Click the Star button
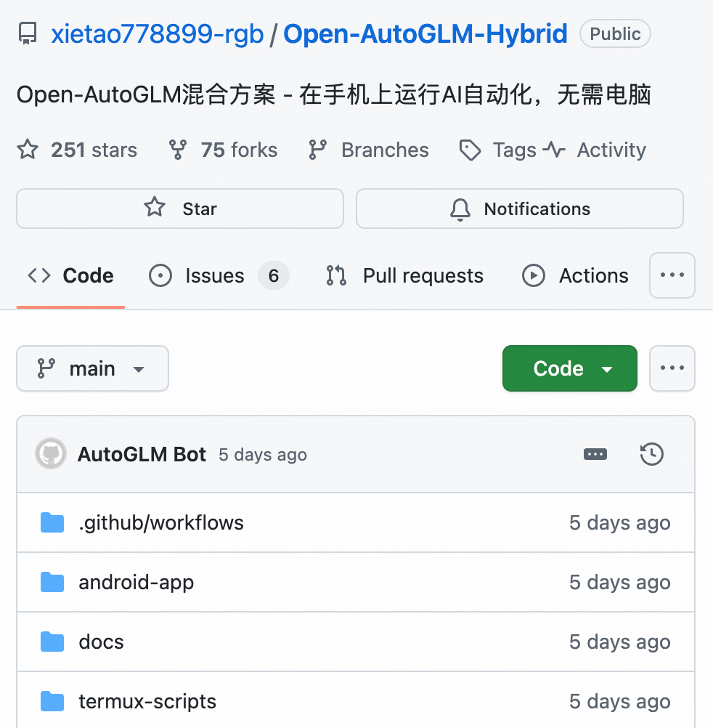Image resolution: width=713 pixels, height=728 pixels. pos(179,209)
